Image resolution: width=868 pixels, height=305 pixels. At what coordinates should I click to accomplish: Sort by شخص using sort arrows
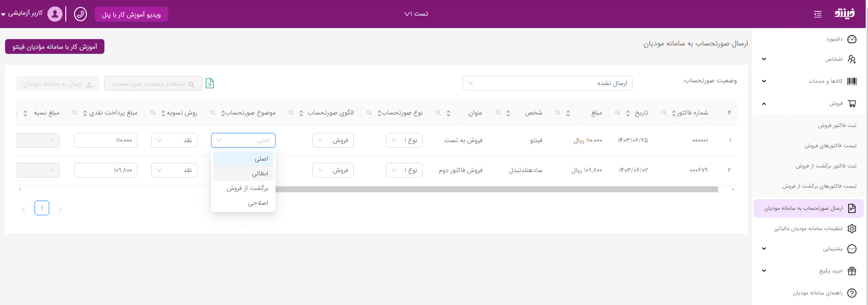508,113
